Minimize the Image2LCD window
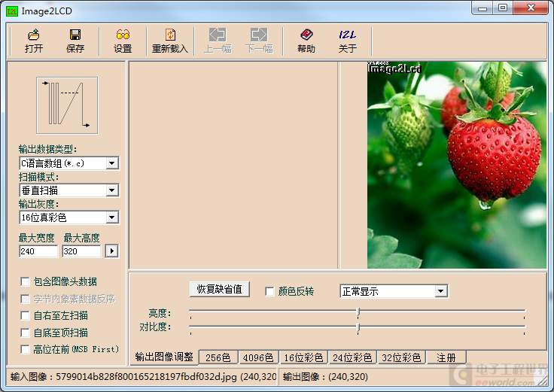Viewport: 554px width, 392px height. (482, 8)
